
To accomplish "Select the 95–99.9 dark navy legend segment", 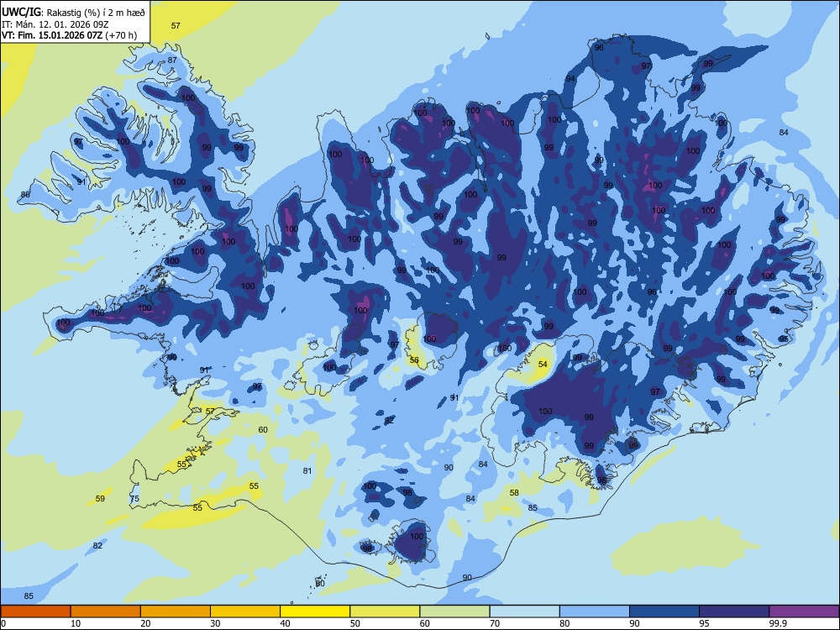I will (x=734, y=612).
